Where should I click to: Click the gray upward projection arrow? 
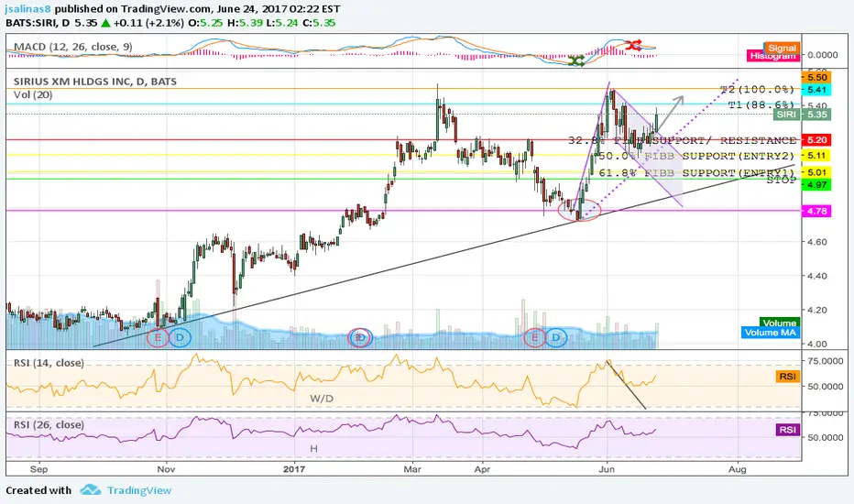[x=670, y=114]
